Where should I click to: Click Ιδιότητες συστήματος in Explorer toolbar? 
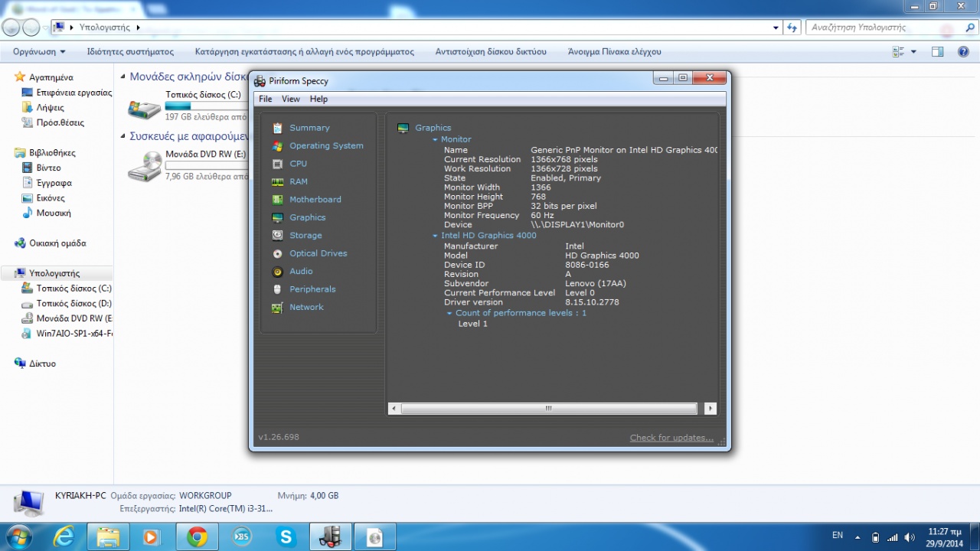130,51
